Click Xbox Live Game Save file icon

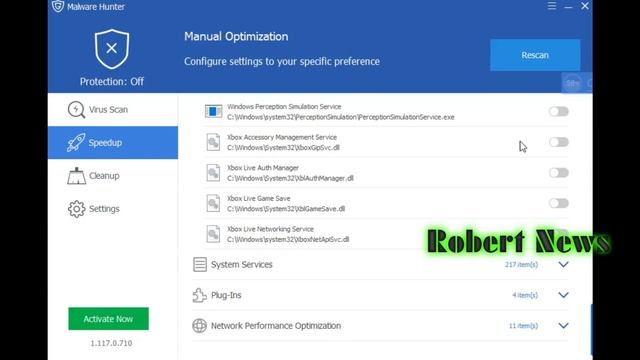tap(213, 203)
